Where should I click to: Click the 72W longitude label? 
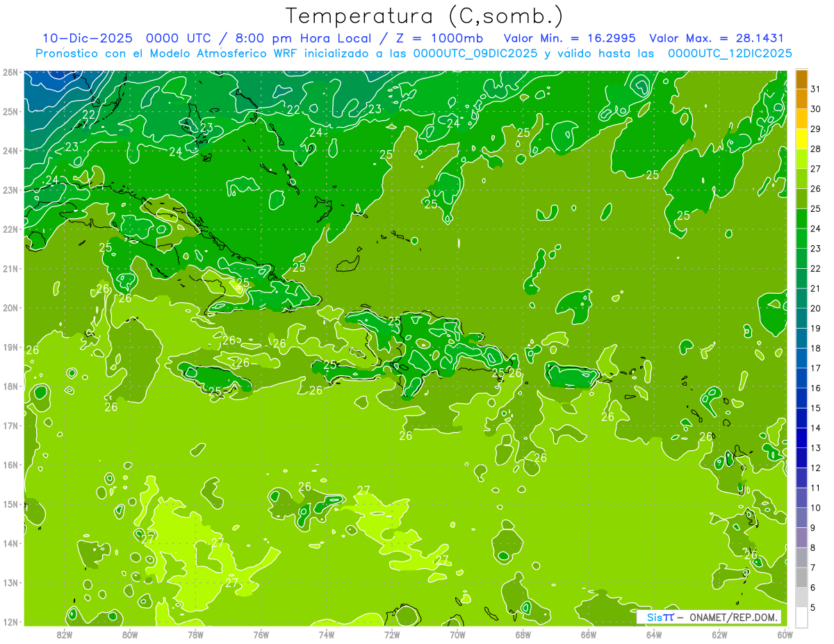tap(392, 635)
